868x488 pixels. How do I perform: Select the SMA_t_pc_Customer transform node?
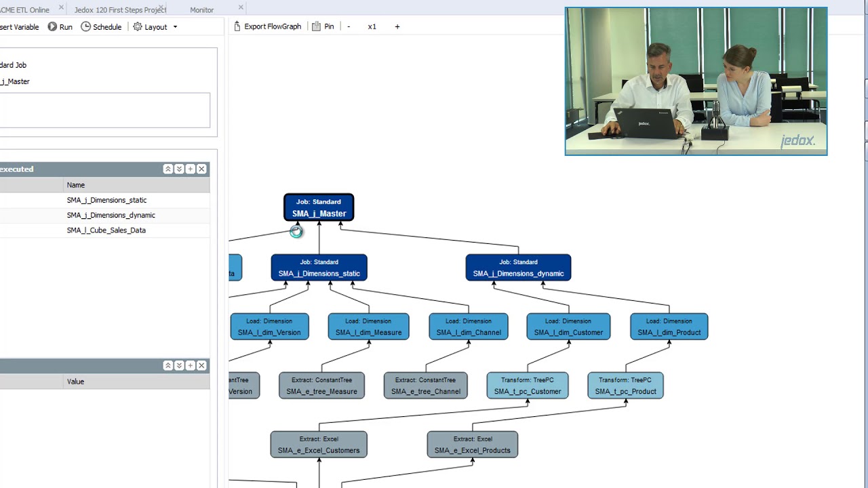point(528,386)
